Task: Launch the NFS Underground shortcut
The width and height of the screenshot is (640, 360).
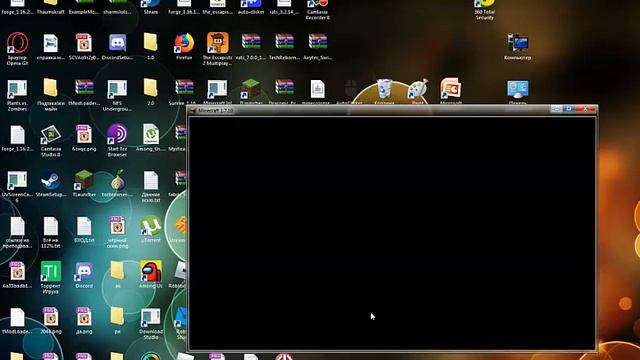Action: point(117,90)
